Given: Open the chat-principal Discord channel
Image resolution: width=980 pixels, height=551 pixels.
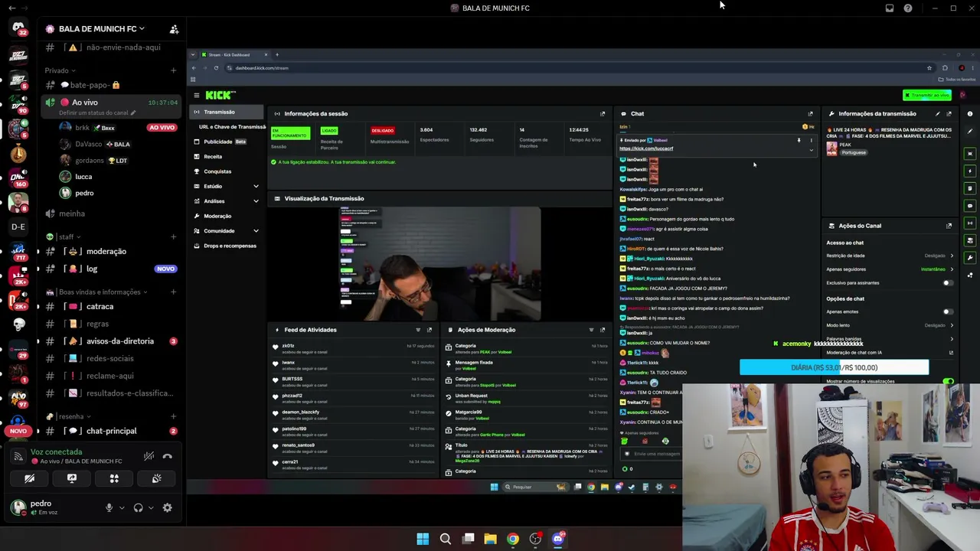Looking at the screenshot, I should click(x=111, y=431).
